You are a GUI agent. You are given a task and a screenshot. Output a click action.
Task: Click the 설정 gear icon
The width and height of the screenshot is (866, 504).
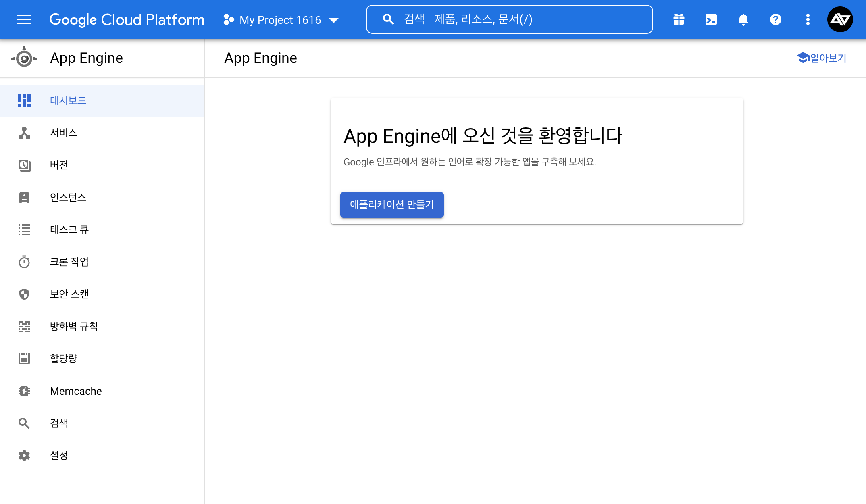point(24,456)
